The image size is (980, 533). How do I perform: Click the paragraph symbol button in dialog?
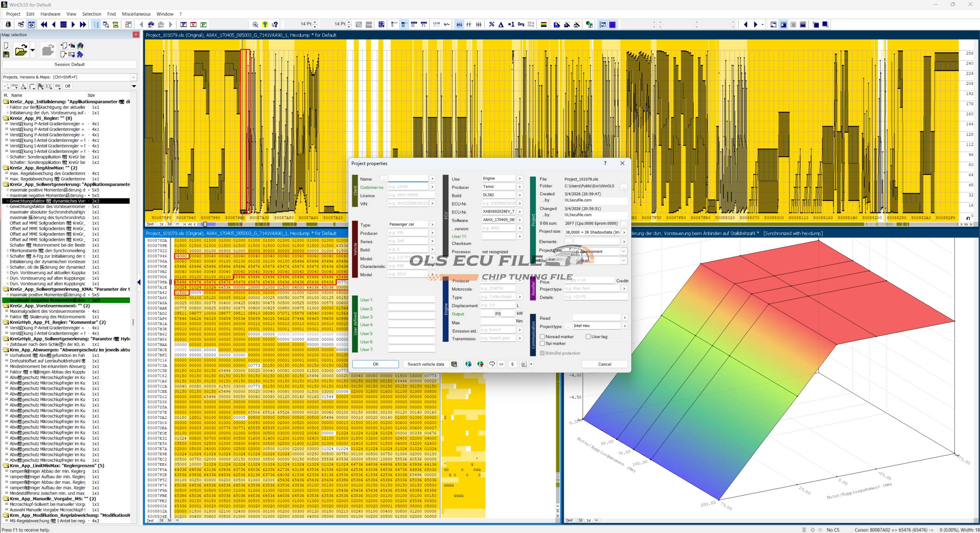click(x=512, y=364)
